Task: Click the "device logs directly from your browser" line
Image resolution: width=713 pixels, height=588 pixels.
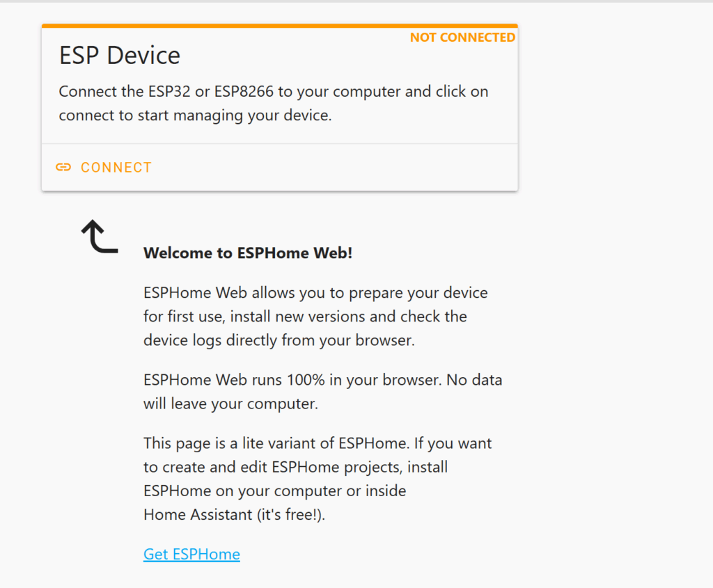Action: tap(279, 340)
